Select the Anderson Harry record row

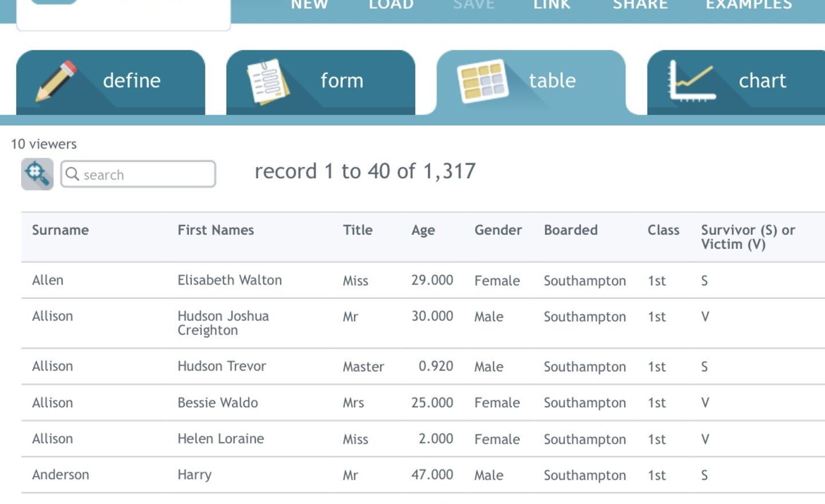229,475
